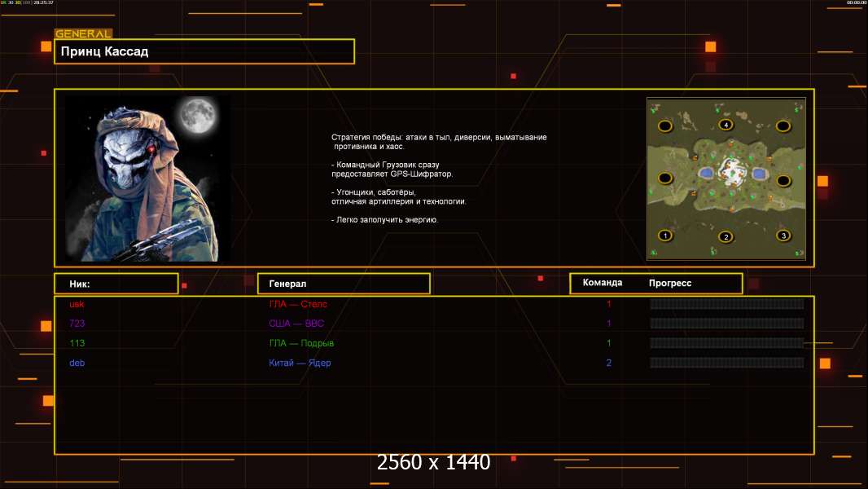Viewport: 868px width, 489px height.
Task: Select the Команда column header
Action: (603, 283)
